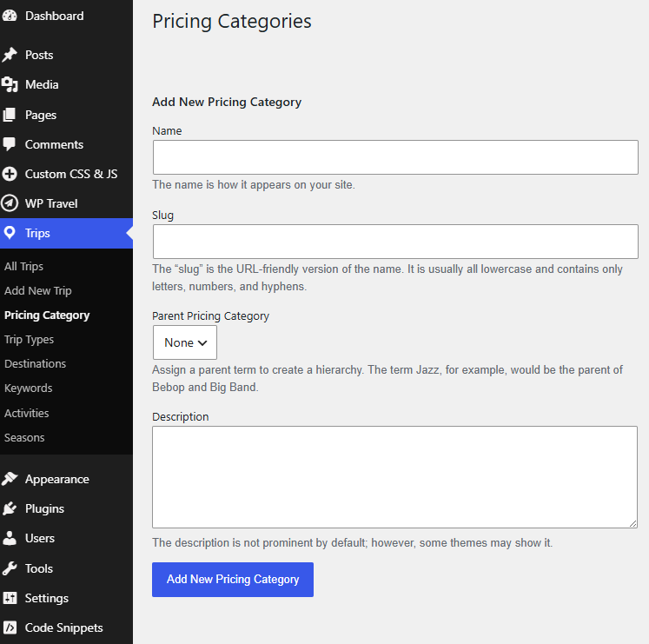649x644 pixels.
Task: Open the WP Travel menu
Action: tap(66, 203)
